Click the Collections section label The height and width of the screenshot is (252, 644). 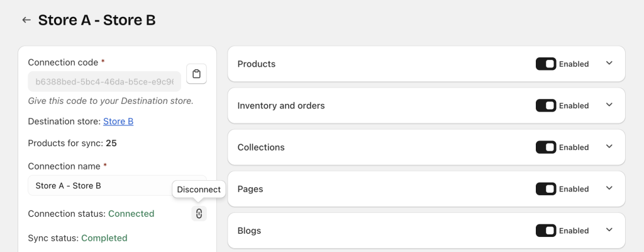260,147
